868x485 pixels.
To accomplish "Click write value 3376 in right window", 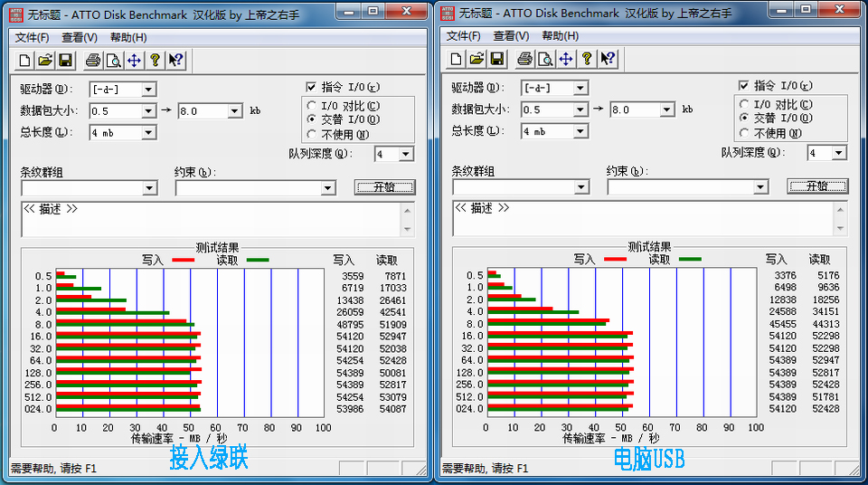I will click(x=785, y=275).
